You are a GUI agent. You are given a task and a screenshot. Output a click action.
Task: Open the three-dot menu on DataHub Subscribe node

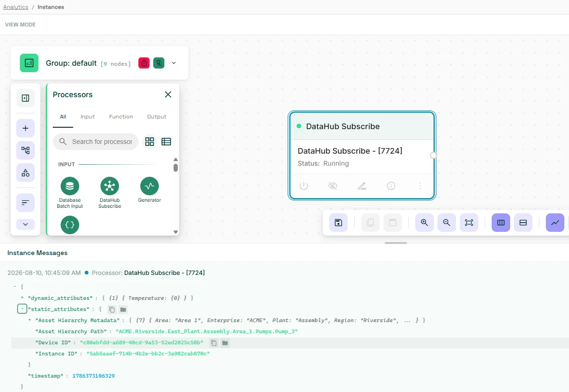pyautogui.click(x=420, y=186)
